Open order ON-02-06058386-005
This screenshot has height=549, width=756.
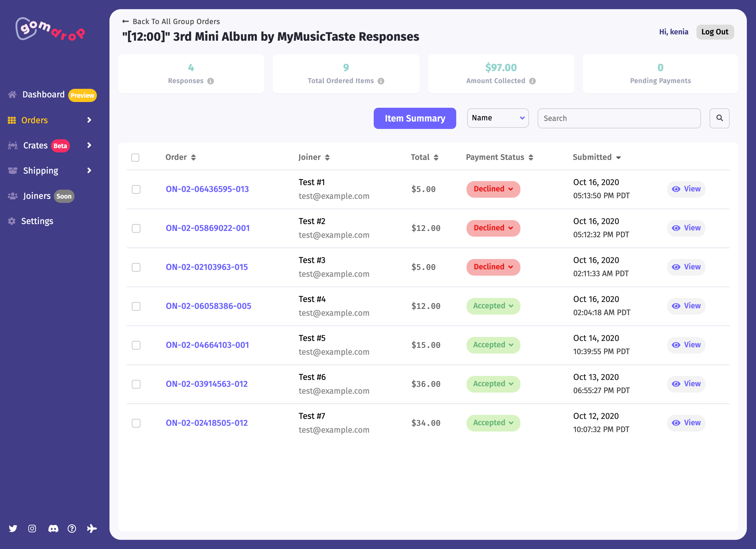(209, 306)
